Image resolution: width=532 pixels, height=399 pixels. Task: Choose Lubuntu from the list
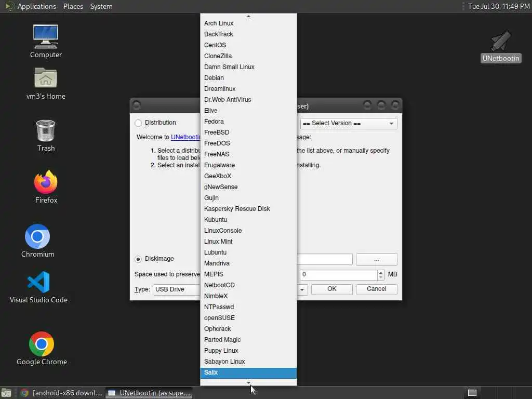248,252
